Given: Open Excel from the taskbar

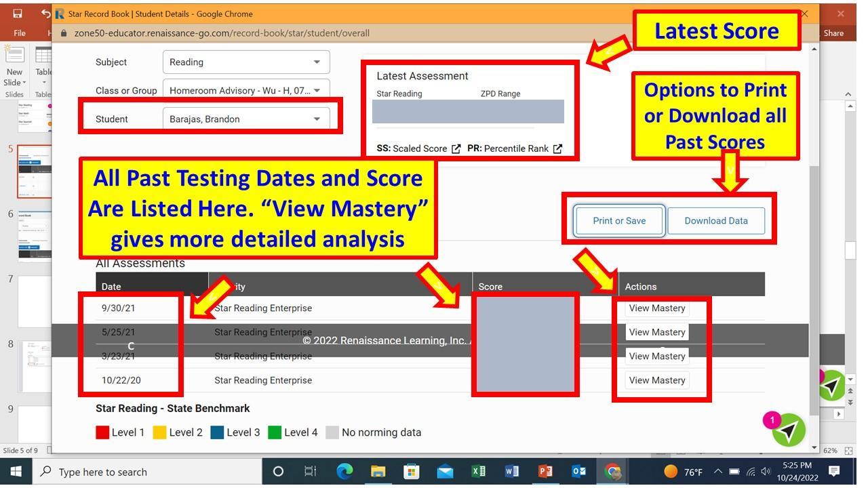Looking at the screenshot, I should point(479,472).
